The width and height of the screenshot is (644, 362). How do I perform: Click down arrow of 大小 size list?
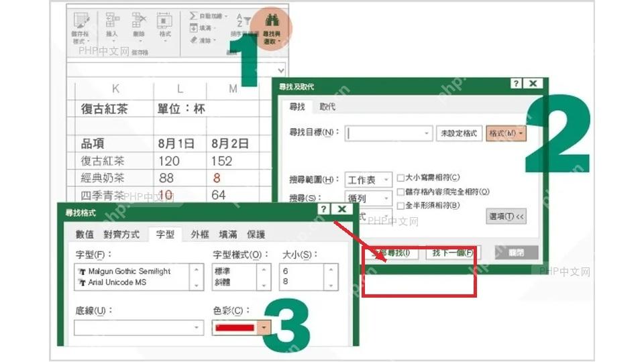(x=331, y=285)
